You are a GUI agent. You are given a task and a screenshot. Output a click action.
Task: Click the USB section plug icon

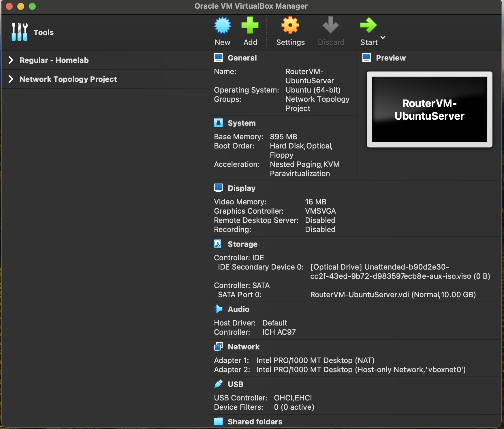pyautogui.click(x=218, y=384)
